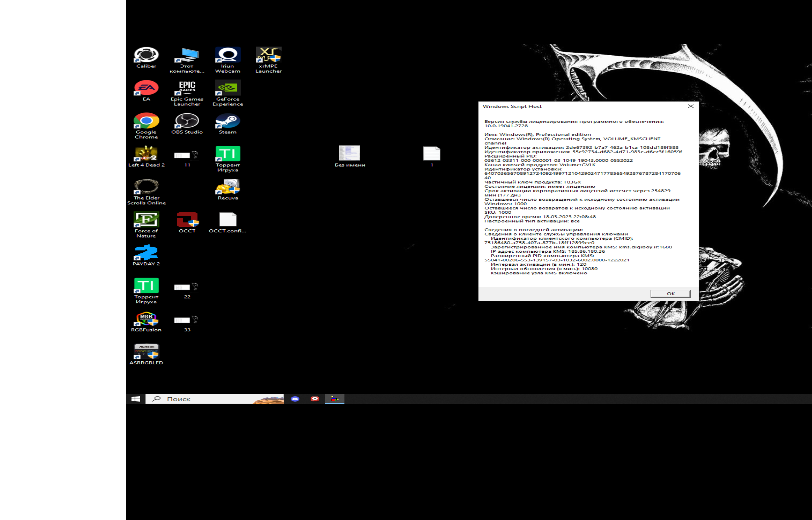Click the PAYDAY 2 shortcut
This screenshot has height=520, width=812.
click(146, 255)
